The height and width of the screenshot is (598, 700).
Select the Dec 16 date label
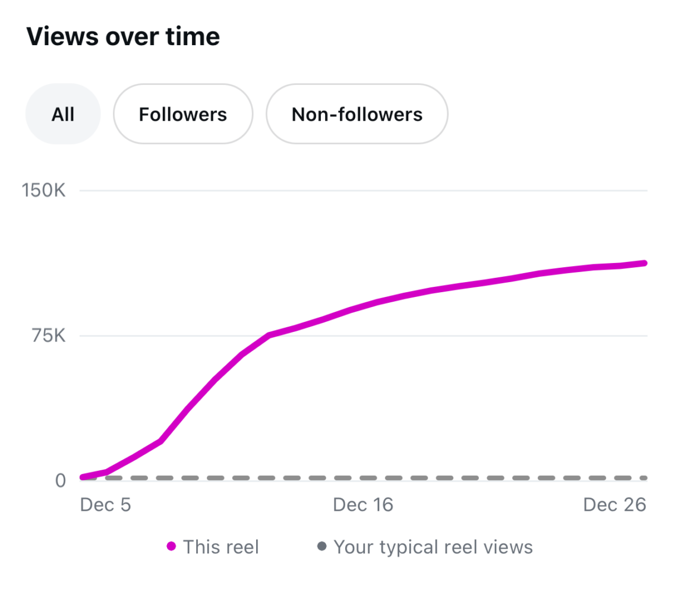(363, 505)
